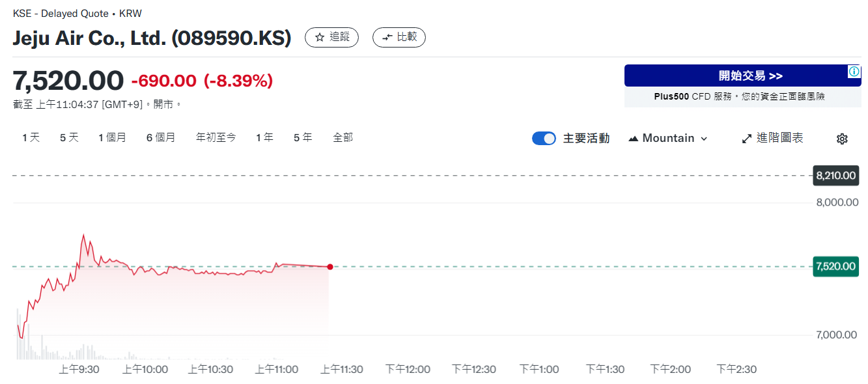Viewport: 868px width, 384px height.
Task: Select the 5天 time range
Action: pyautogui.click(x=69, y=137)
